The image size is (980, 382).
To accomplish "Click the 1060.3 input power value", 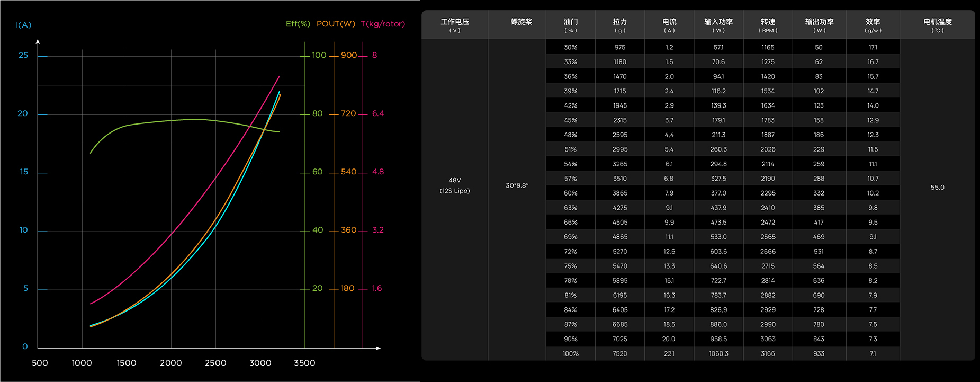I will coord(718,353).
